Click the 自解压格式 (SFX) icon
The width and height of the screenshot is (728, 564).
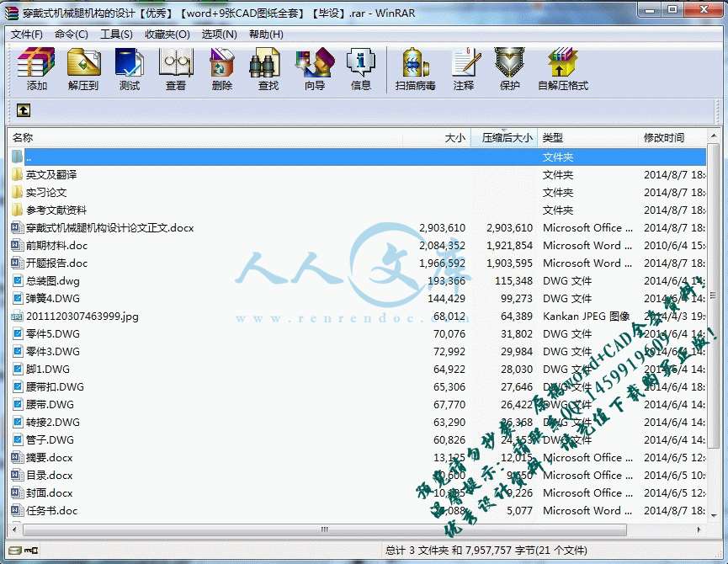(x=563, y=69)
